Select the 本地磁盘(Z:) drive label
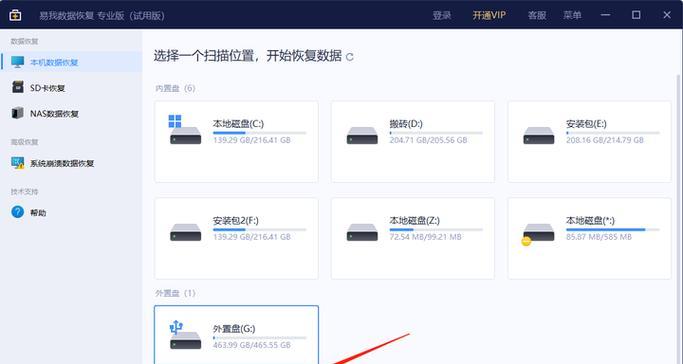The height and width of the screenshot is (364, 683). coord(415,221)
